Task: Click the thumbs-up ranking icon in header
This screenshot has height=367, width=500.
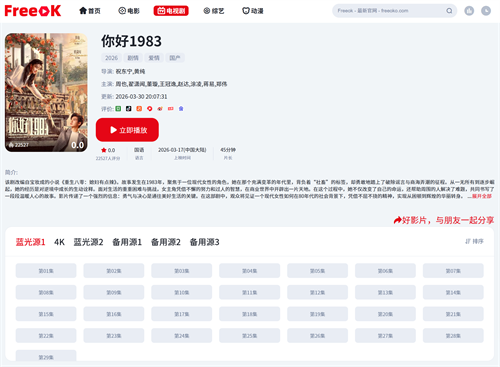Action: tap(469, 11)
